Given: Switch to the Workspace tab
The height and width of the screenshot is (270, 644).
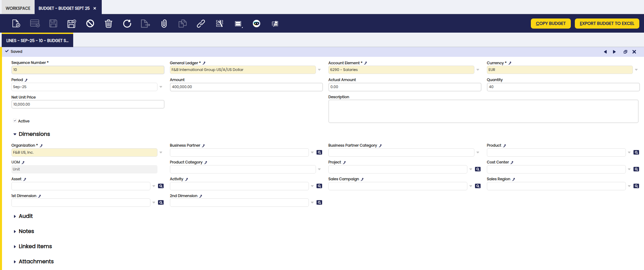Looking at the screenshot, I should [18, 8].
